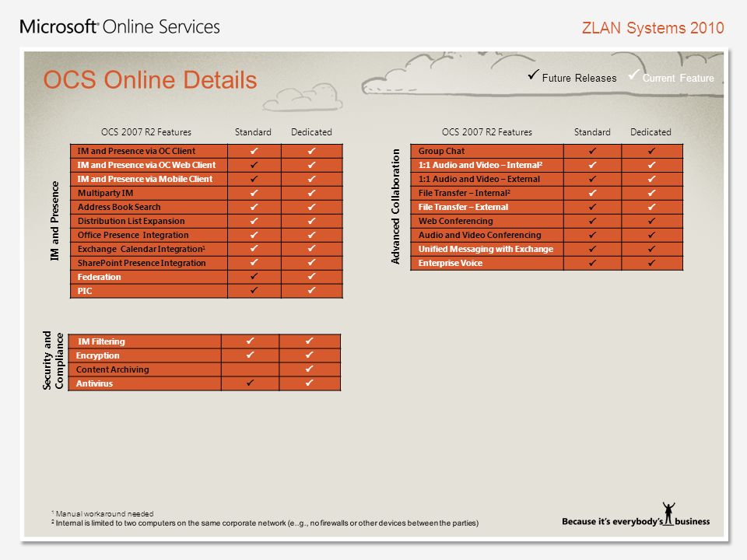The width and height of the screenshot is (747, 560).
Task: Click the Antivirus feature name
Action: 94,383
